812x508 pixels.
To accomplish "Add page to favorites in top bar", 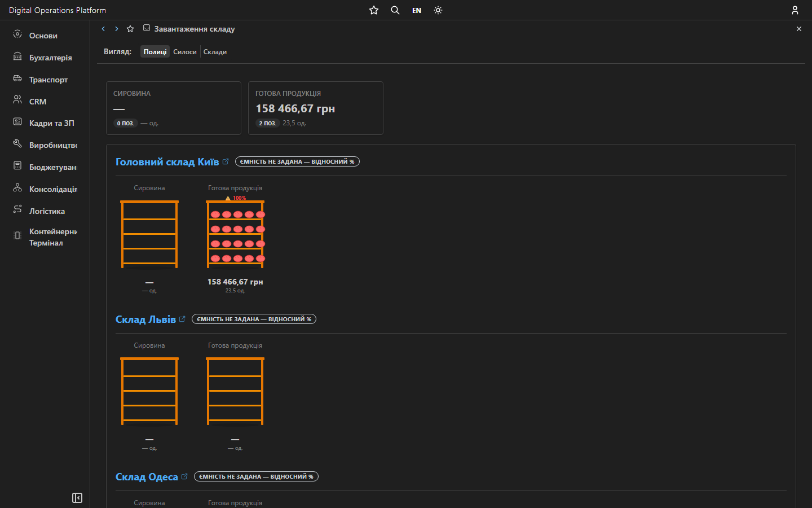I will tap(374, 10).
